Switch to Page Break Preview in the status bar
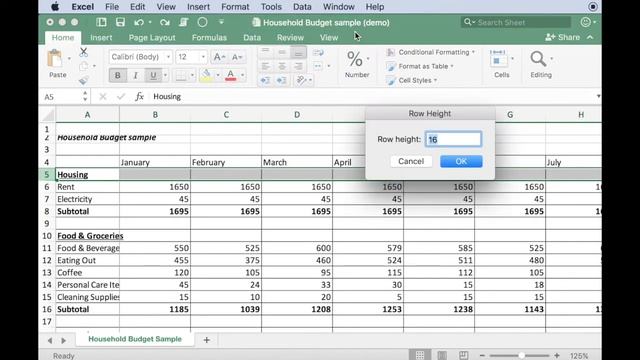Screen dimensions: 640x360 click(x=463, y=355)
